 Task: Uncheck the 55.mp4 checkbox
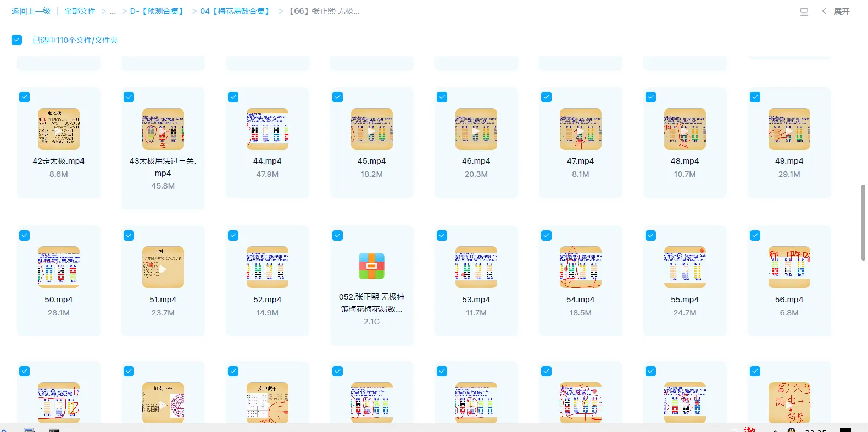tap(651, 236)
